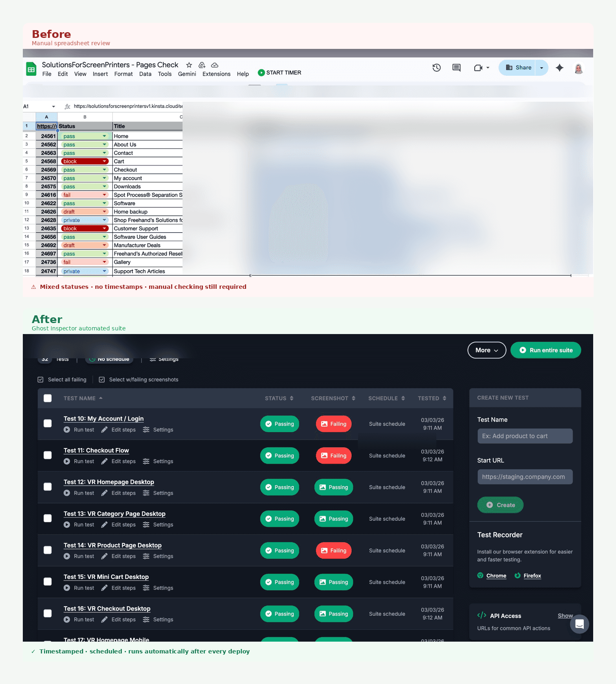
Task: Click the Failing screenshot badge for Test 10
Action: (334, 424)
